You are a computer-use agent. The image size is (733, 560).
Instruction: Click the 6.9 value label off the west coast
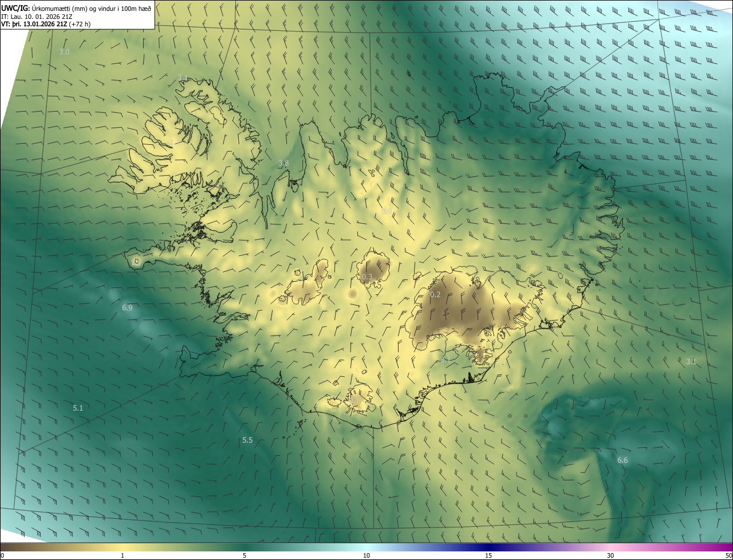click(x=127, y=308)
